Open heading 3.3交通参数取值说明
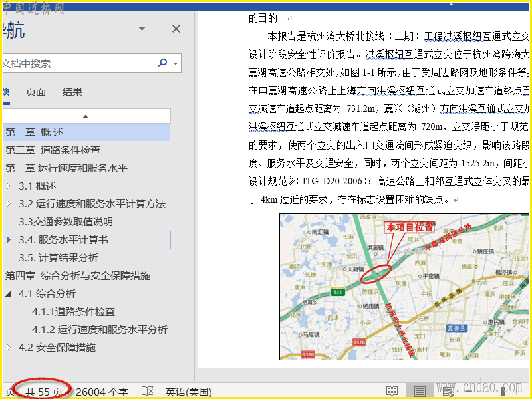The height and width of the screenshot is (399, 532). coord(66,222)
